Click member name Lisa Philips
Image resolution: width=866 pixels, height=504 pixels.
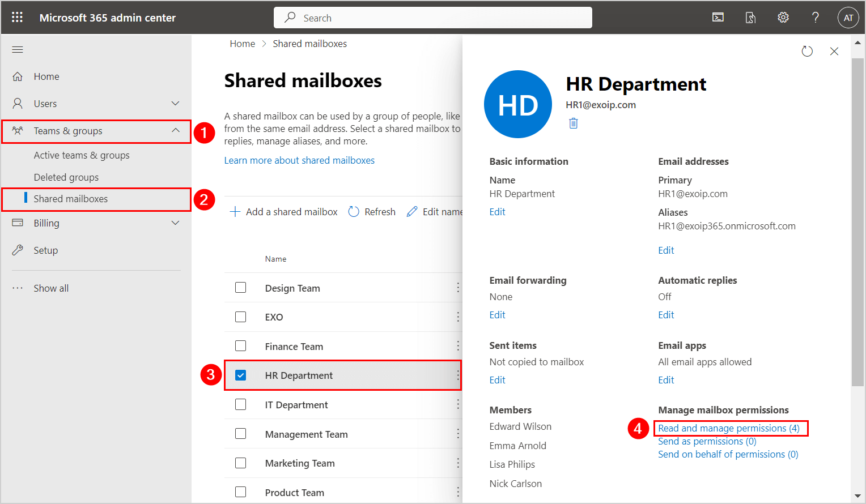(x=512, y=464)
